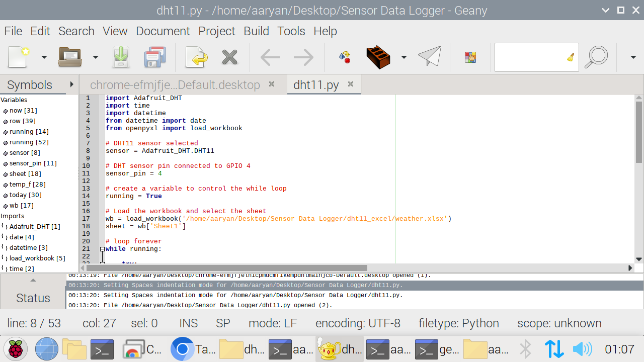Open the Build menu
644x362 pixels.
click(257, 31)
